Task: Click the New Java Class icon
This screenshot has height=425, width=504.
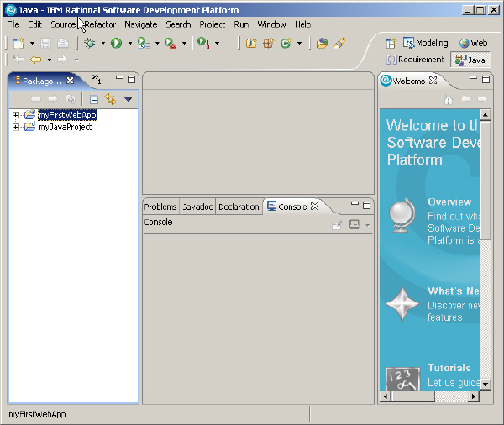Action: [x=286, y=43]
